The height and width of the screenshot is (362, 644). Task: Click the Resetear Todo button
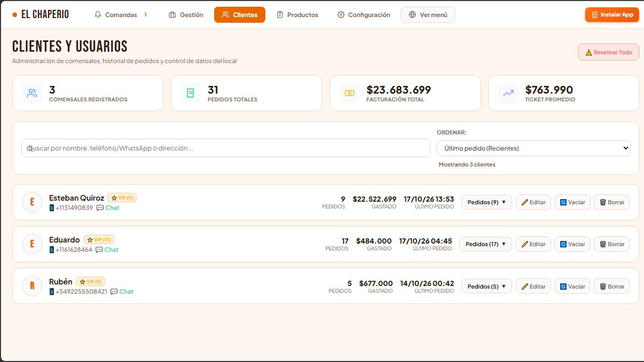[608, 52]
